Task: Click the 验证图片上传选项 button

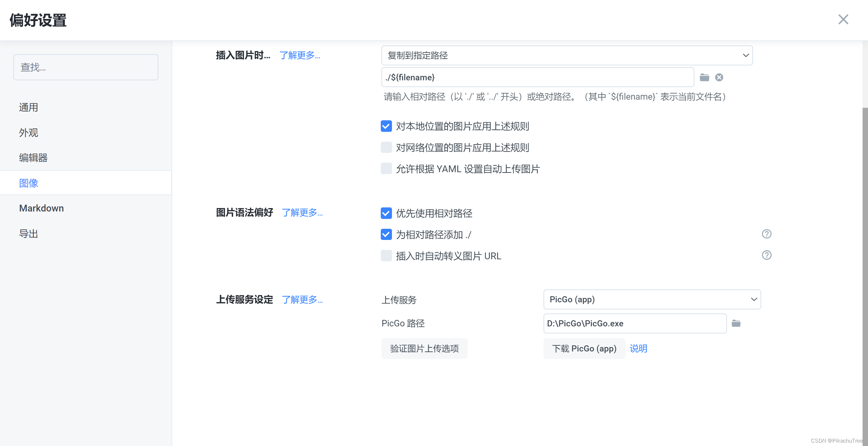Action: 424,348
